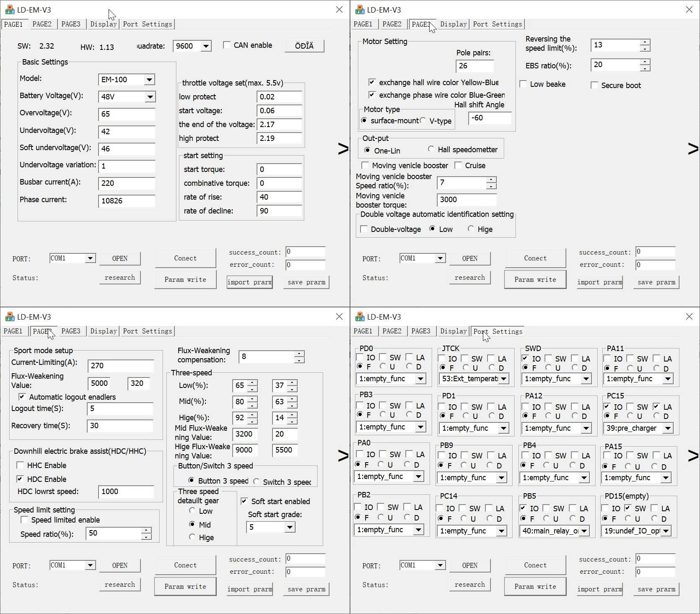Open the Soft start grade dropdown
Image resolution: width=700 pixels, height=614 pixels.
(x=290, y=527)
